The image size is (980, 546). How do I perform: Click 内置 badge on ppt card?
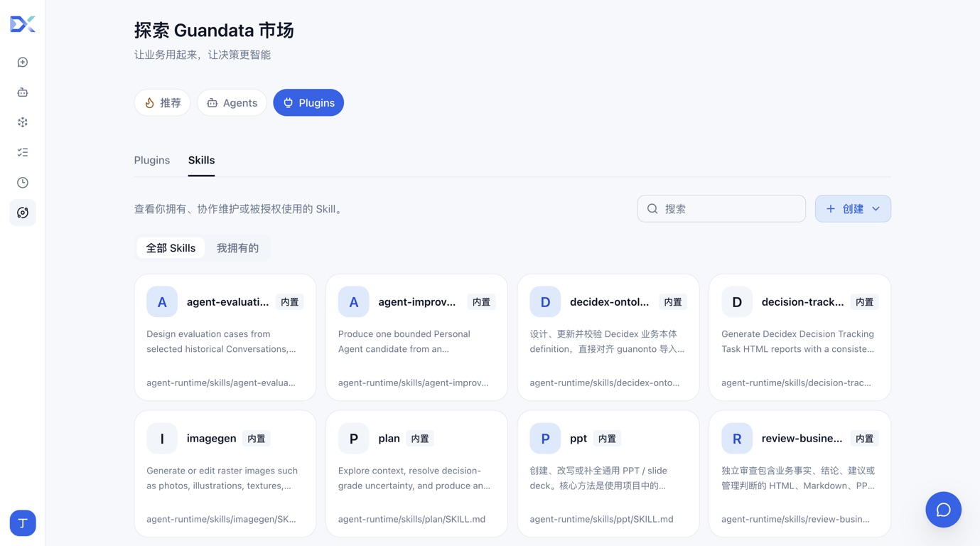point(607,439)
